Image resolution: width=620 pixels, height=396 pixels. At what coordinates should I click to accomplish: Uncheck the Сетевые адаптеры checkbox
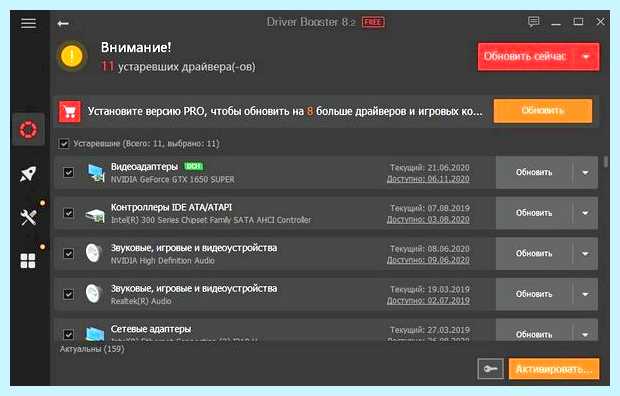[x=68, y=335]
